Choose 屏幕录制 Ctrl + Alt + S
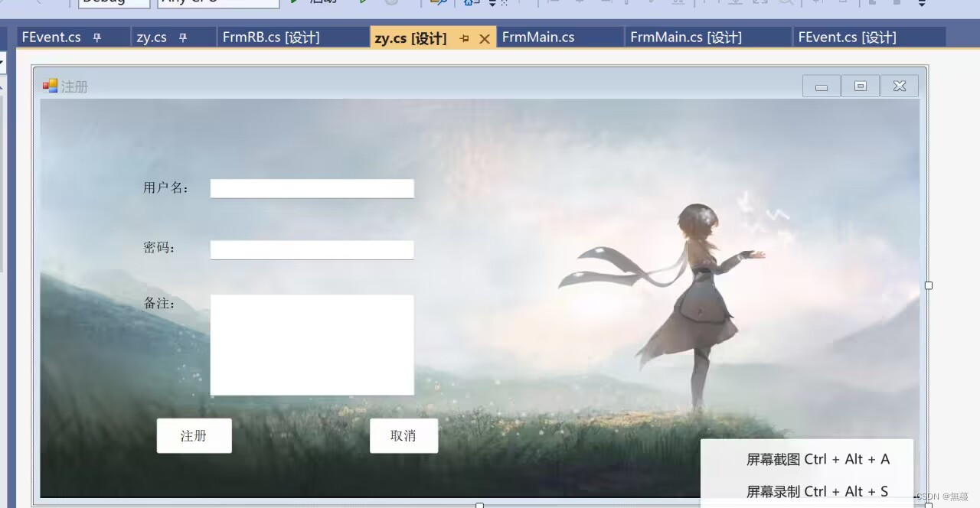Viewport: 980px width, 508px height. pos(818,491)
